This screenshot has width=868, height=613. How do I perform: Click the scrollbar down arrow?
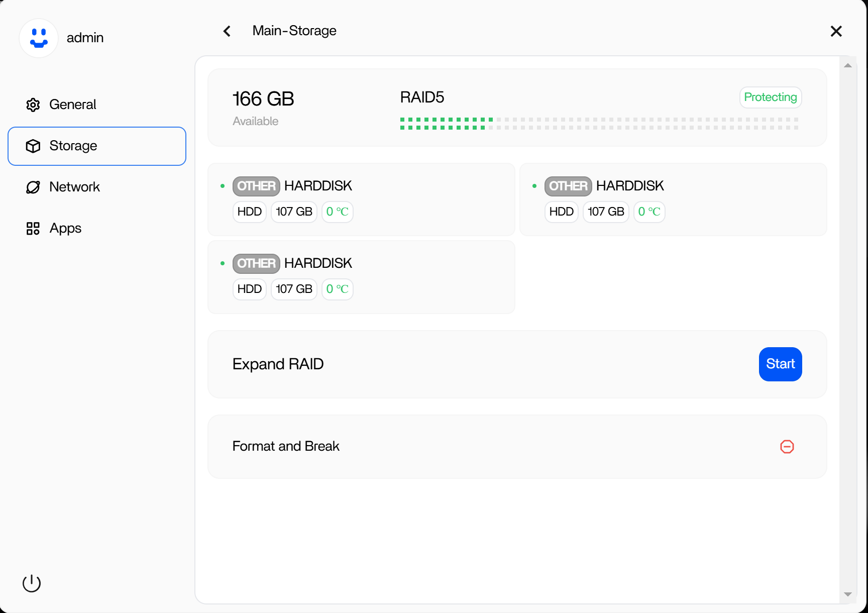(848, 594)
